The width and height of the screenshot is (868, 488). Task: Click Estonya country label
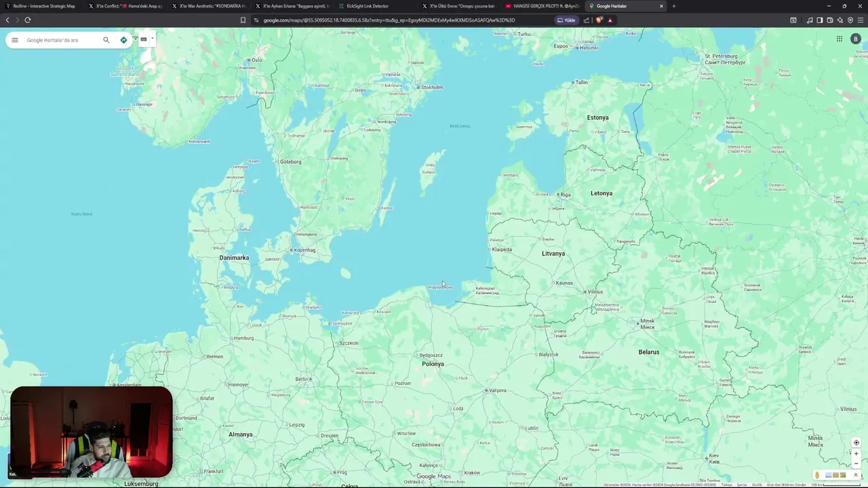(598, 117)
